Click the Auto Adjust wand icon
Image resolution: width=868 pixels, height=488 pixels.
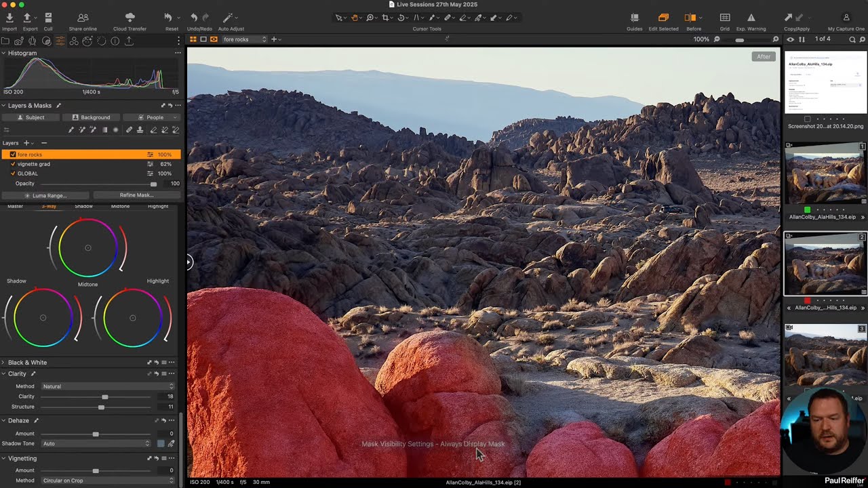pyautogui.click(x=228, y=18)
